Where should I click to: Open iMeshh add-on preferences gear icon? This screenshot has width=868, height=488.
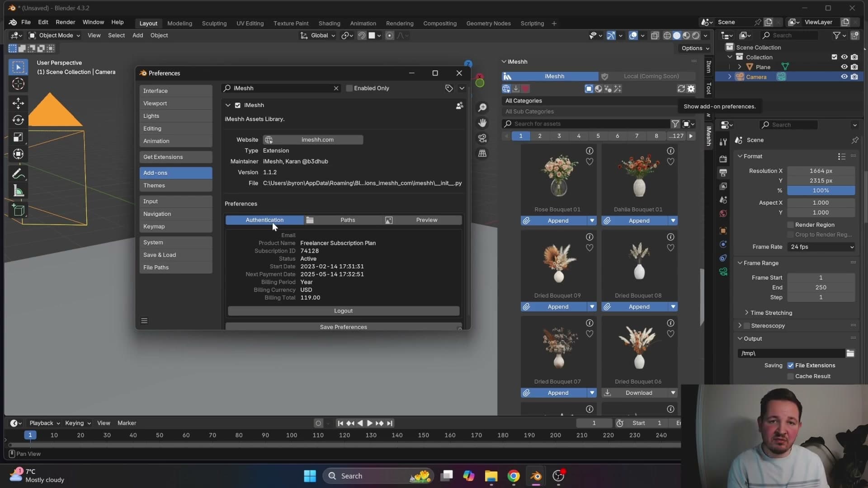(691, 89)
